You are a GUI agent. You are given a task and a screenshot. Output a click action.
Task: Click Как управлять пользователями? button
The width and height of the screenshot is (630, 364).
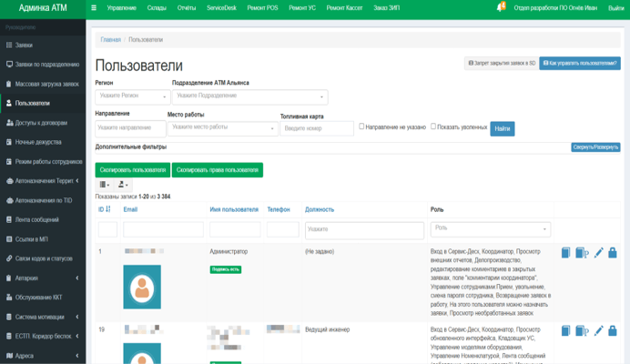tap(580, 63)
